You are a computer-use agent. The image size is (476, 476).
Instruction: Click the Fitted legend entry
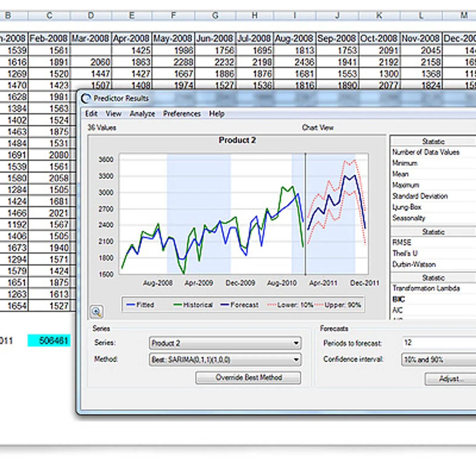coord(140,305)
